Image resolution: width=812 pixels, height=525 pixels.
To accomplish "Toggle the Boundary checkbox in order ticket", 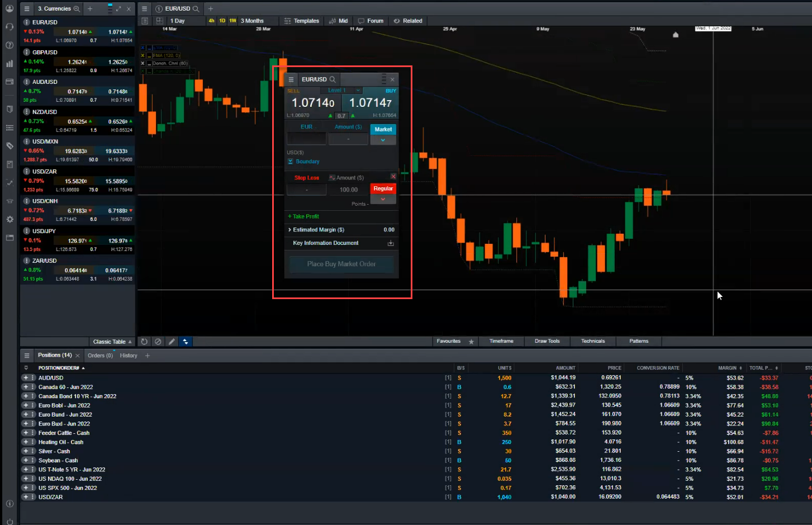I will 291,162.
